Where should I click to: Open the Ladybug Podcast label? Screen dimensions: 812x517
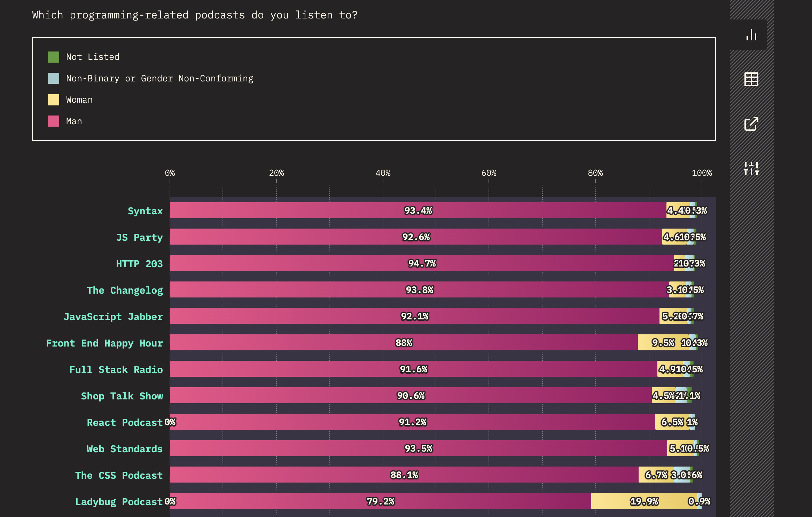pyautogui.click(x=118, y=502)
